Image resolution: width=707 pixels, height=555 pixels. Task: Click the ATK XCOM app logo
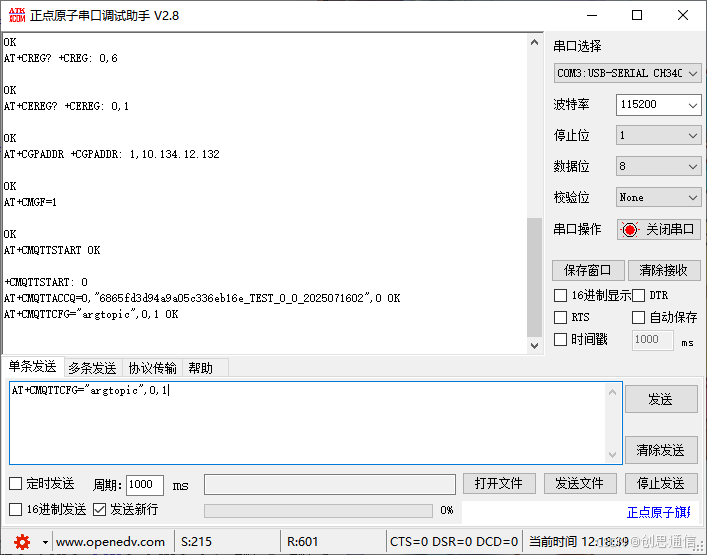click(17, 15)
